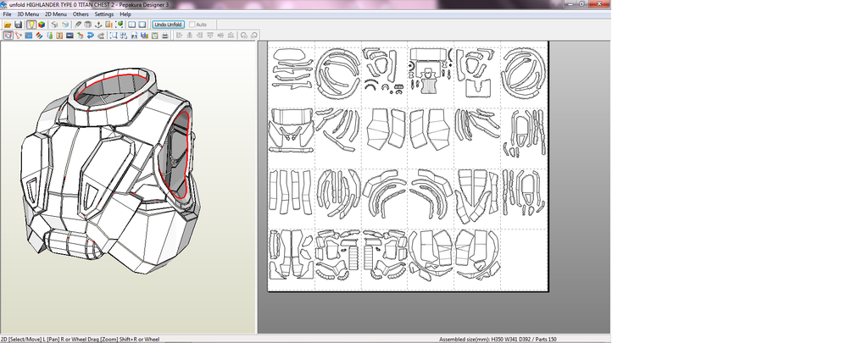Image resolution: width=868 pixels, height=343 pixels.
Task: Click the Undo Unfold button
Action: click(169, 25)
